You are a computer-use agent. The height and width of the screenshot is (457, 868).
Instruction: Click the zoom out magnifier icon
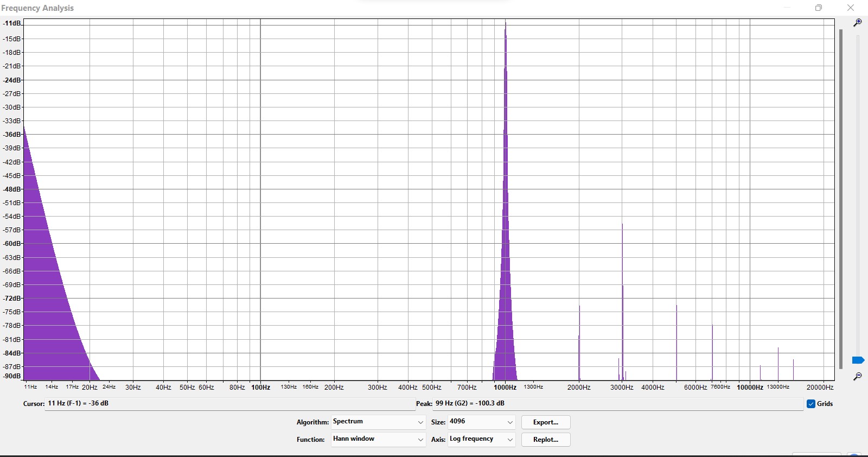tap(857, 376)
